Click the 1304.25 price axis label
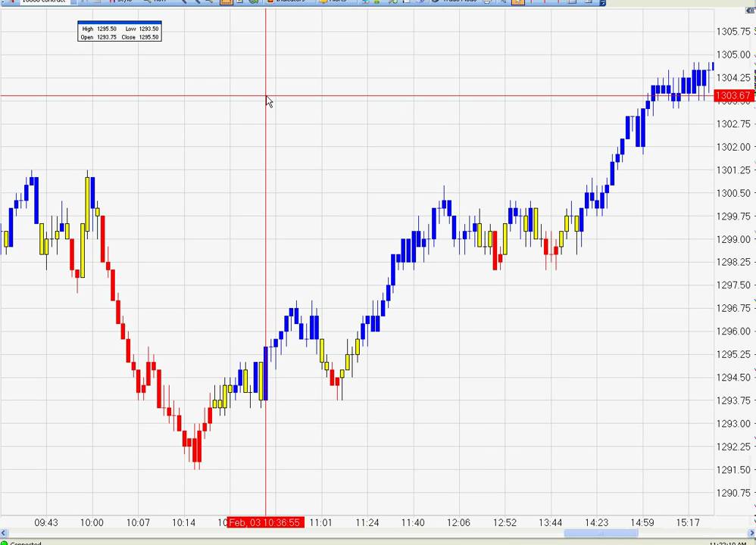The width and height of the screenshot is (756, 545). coord(733,78)
